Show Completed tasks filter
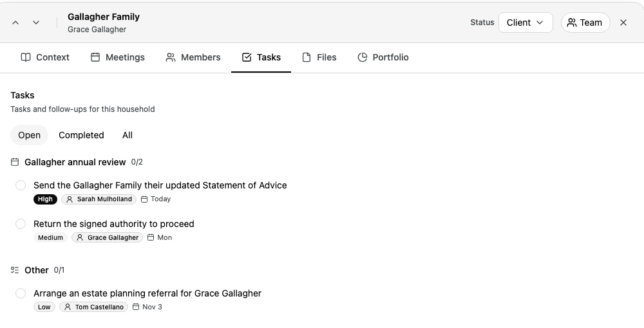This screenshot has height=328, width=644. tap(81, 135)
